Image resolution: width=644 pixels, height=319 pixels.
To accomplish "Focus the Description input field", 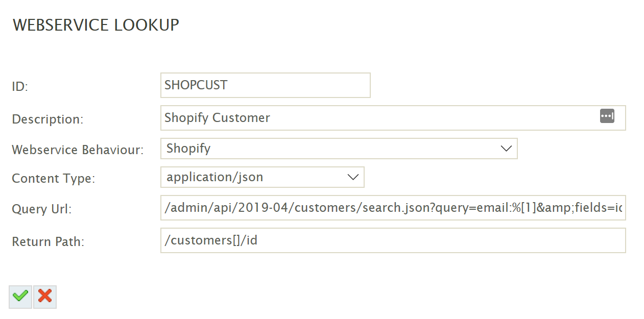I will tap(409, 118).
